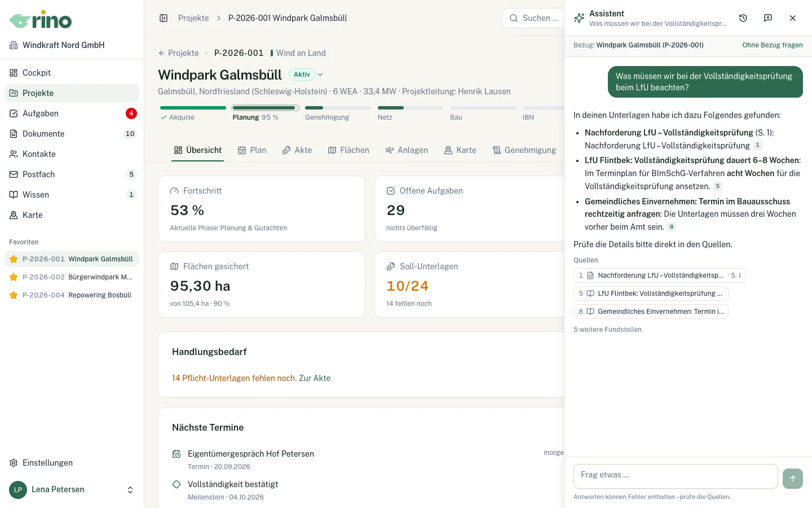Screen dimensions: 812x508
Task: Open Postfach in sidebar
Action: coord(72,174)
